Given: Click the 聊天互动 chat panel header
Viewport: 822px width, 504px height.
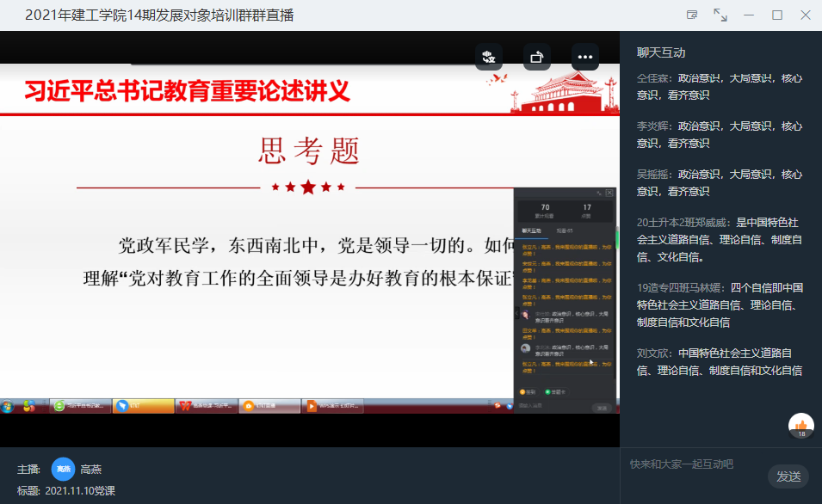Looking at the screenshot, I should 661,52.
